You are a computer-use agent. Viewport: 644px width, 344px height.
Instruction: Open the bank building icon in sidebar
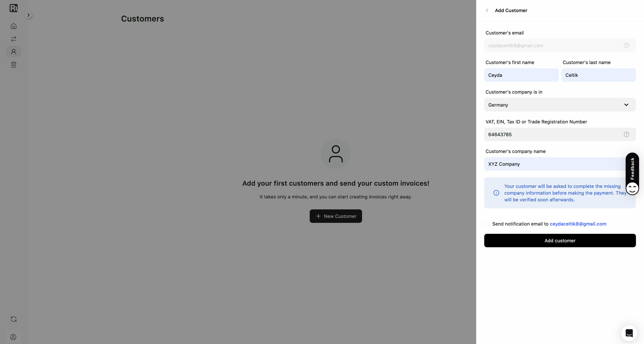[13, 64]
